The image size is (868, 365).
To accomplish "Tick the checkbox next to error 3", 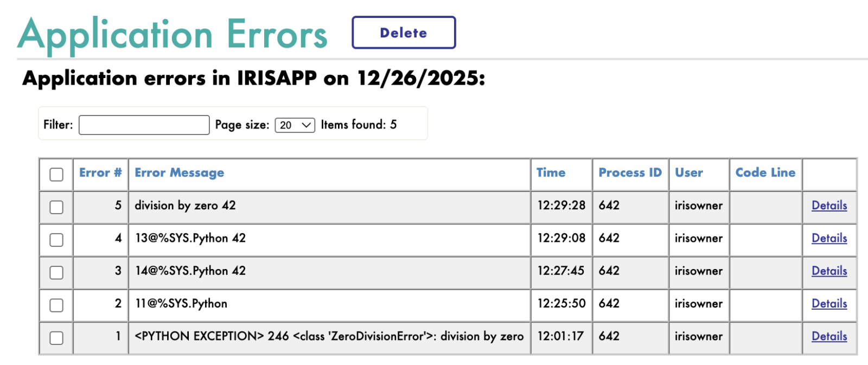I will coord(56,272).
